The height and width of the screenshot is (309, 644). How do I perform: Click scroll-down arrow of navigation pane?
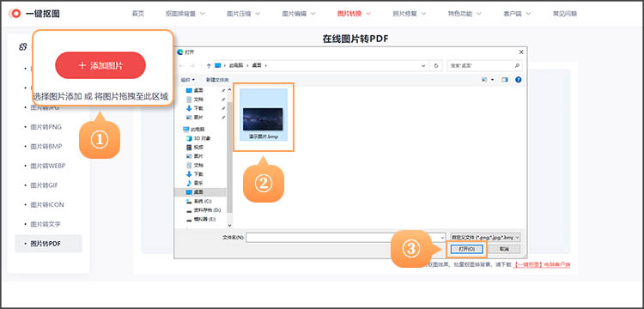pos(229,225)
